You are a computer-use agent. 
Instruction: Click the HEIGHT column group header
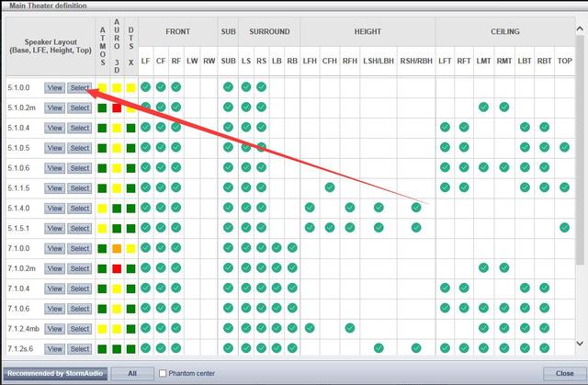pos(367,32)
